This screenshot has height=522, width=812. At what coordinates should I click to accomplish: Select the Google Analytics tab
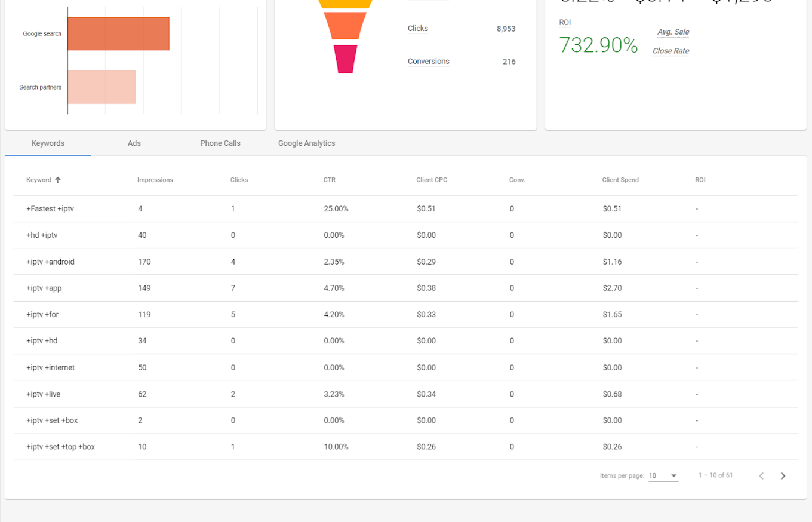pyautogui.click(x=306, y=143)
